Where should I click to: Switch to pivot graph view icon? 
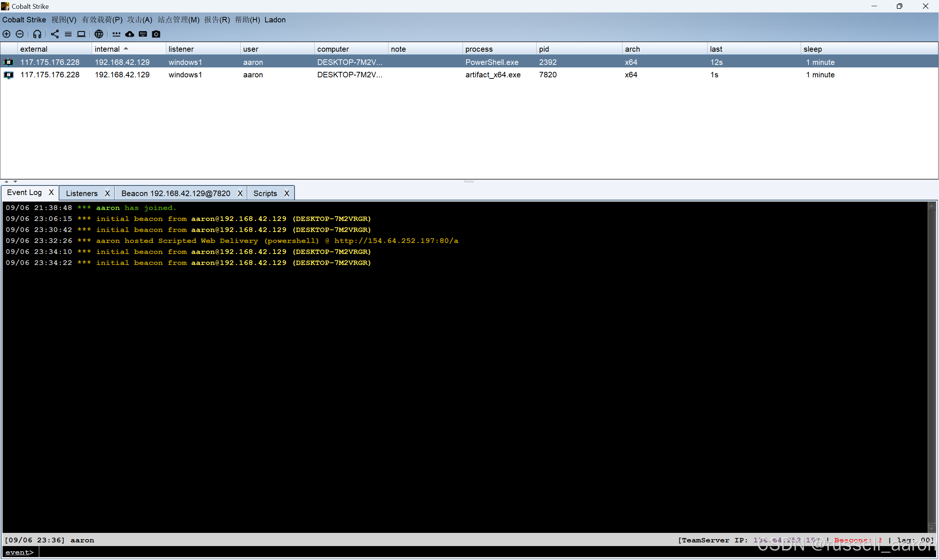tap(55, 34)
